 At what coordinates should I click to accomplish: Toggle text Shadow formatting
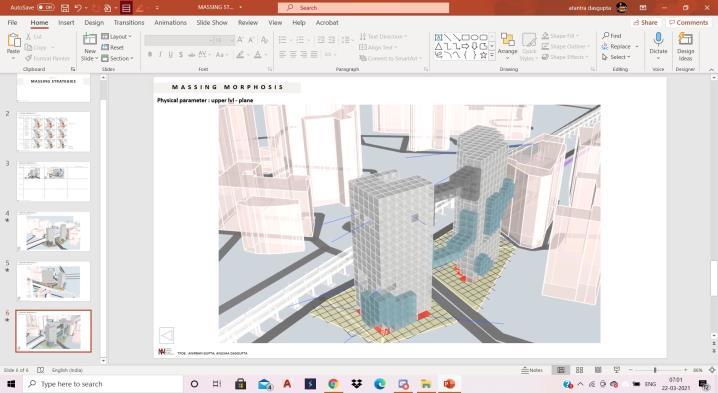(x=181, y=55)
